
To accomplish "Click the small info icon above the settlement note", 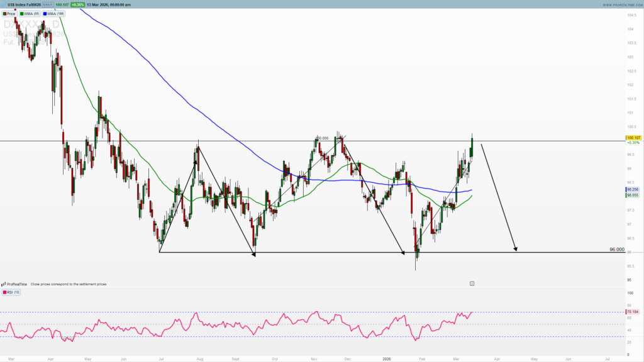I will coord(472,283).
